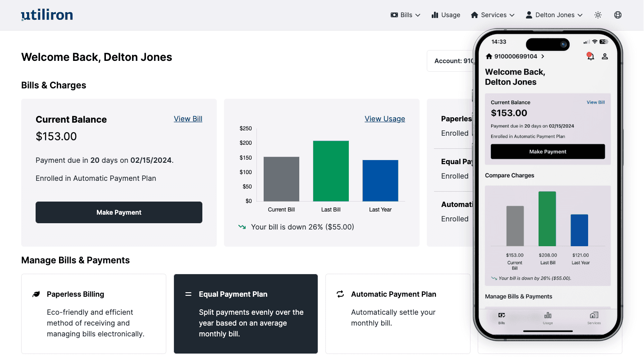Open the View Bill link
This screenshot has height=363, width=644.
[x=188, y=119]
